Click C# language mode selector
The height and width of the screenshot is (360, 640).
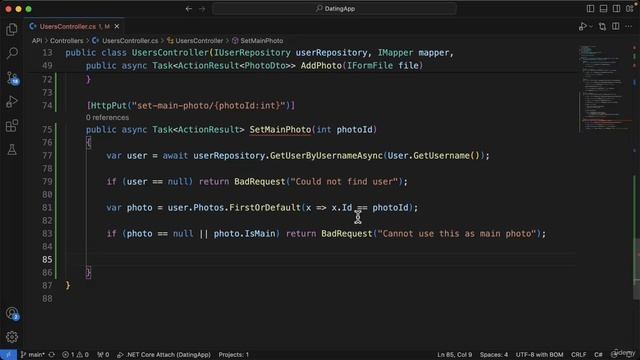(598, 355)
